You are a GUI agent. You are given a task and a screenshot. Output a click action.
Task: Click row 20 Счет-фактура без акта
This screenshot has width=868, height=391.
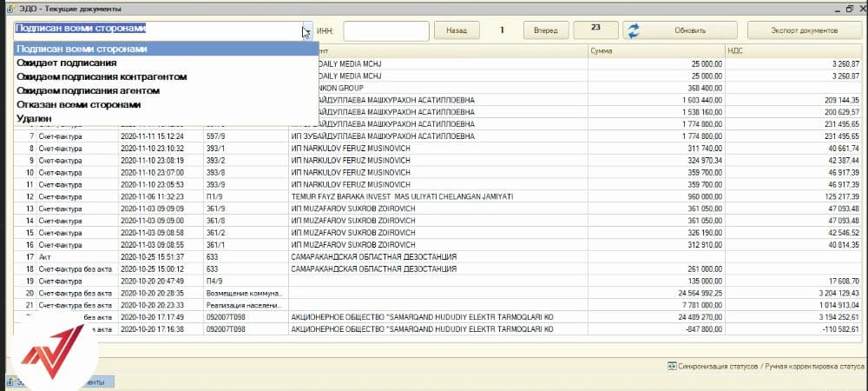pos(77,293)
